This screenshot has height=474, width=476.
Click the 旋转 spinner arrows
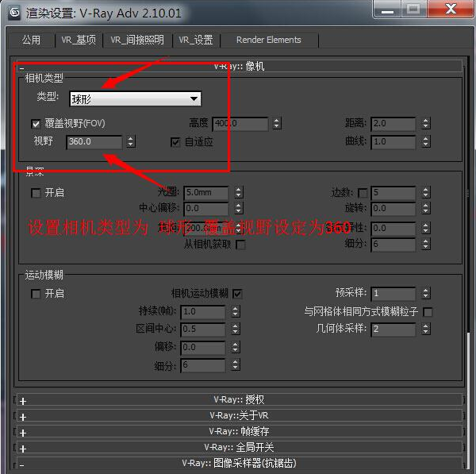coord(426,208)
